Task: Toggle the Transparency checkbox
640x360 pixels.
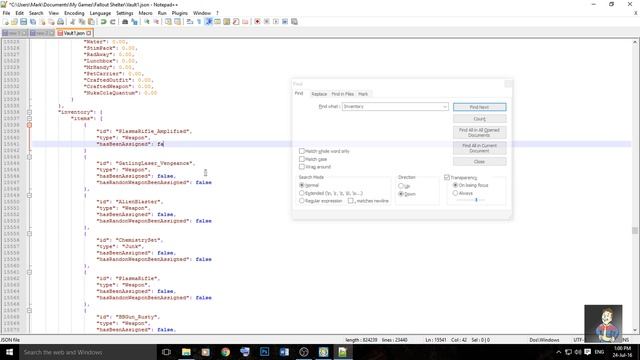Action: pos(447,178)
